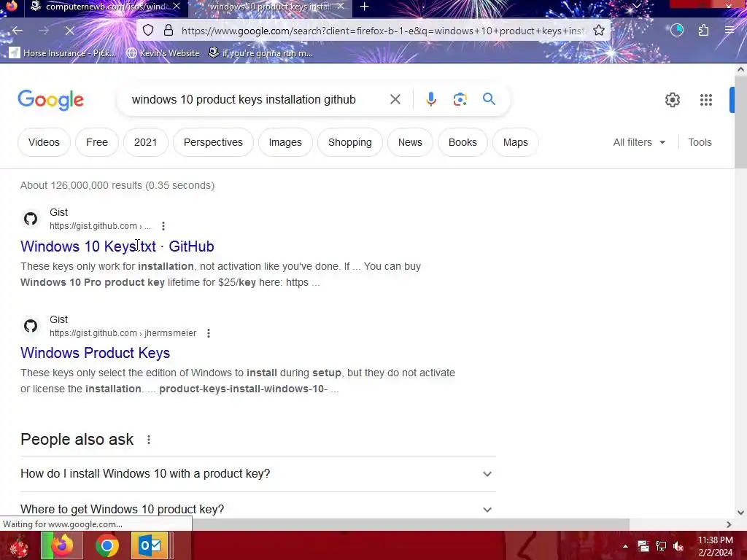747x560 pixels.
Task: Select the Shopping filter chip
Action: 349,142
